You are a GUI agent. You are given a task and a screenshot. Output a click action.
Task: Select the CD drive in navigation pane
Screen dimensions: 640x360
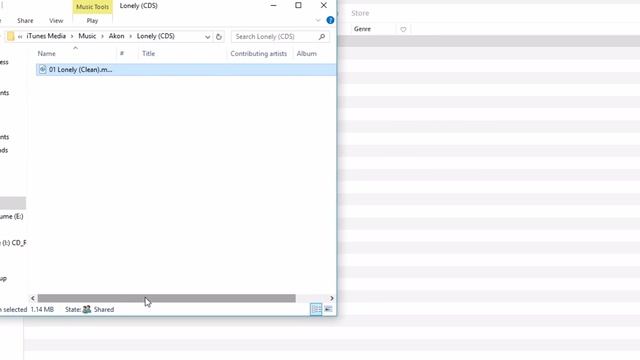tap(13, 243)
